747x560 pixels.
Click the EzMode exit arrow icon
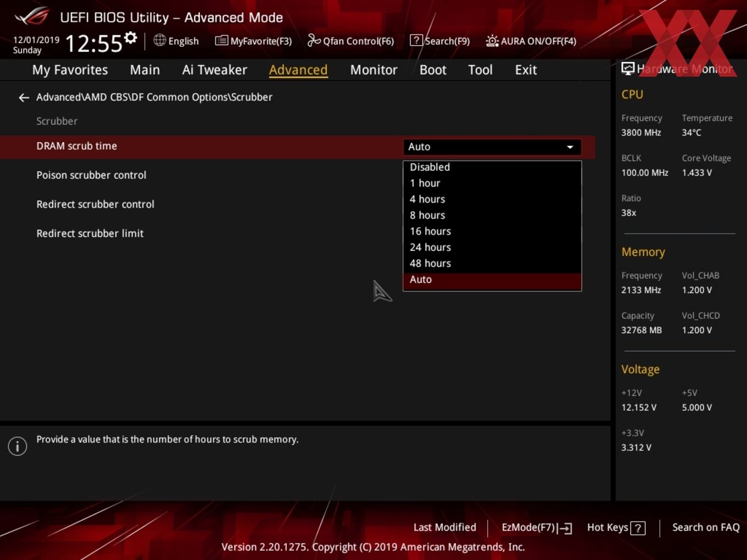click(x=565, y=528)
